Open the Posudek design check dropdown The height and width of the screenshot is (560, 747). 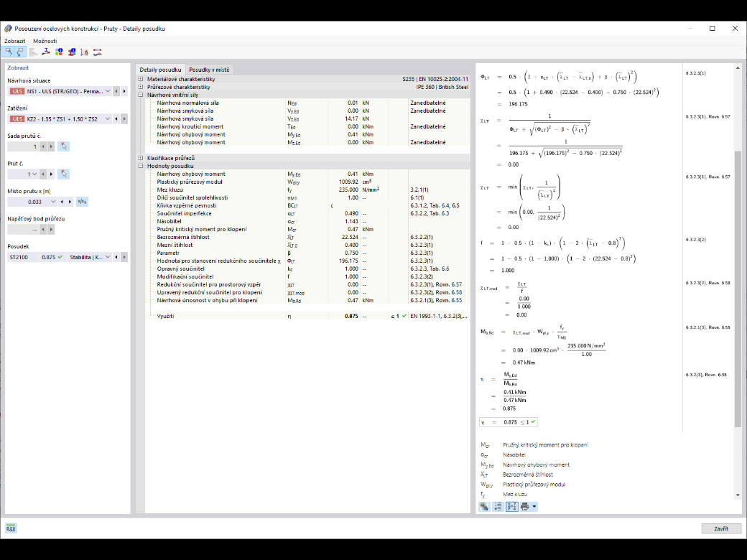108,257
